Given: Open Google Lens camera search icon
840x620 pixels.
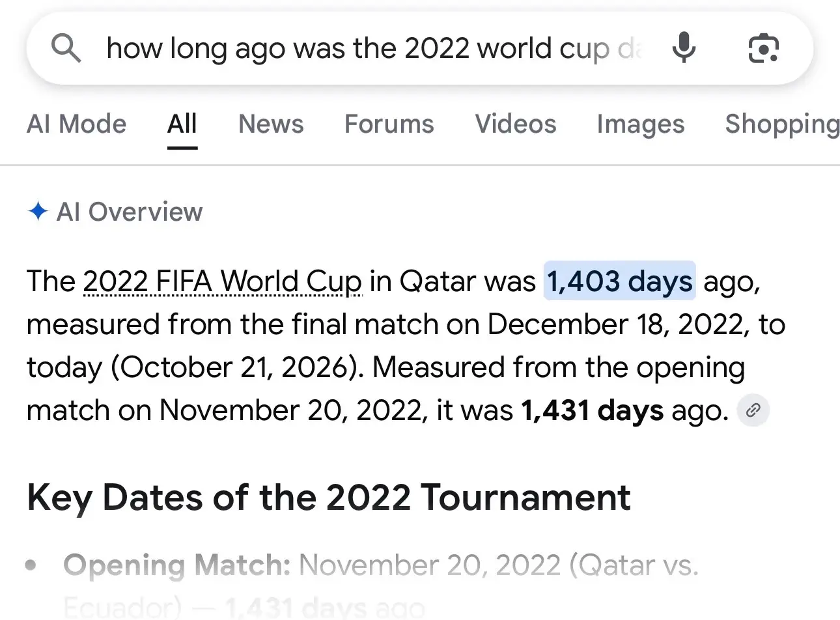Looking at the screenshot, I should pos(763,48).
